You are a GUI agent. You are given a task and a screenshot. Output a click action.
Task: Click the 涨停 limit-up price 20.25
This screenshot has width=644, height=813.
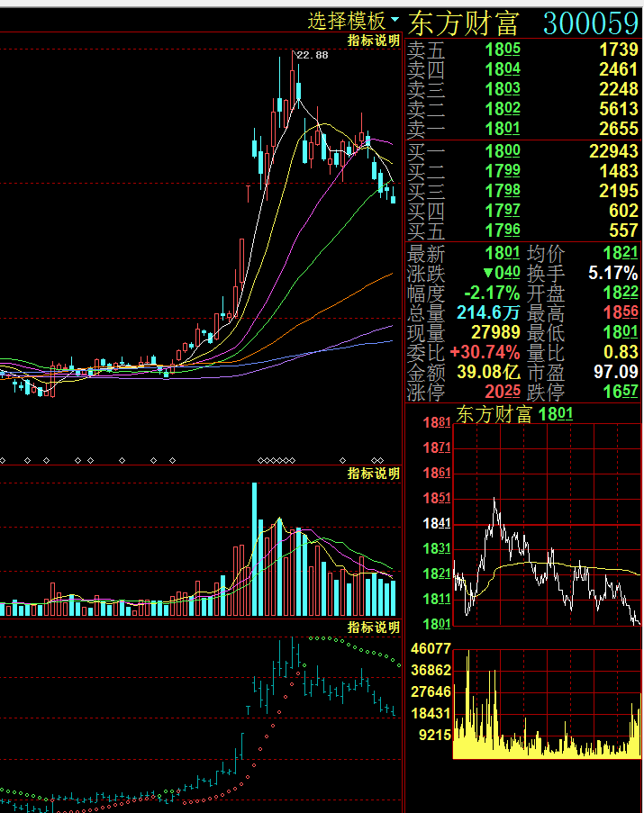(x=503, y=392)
